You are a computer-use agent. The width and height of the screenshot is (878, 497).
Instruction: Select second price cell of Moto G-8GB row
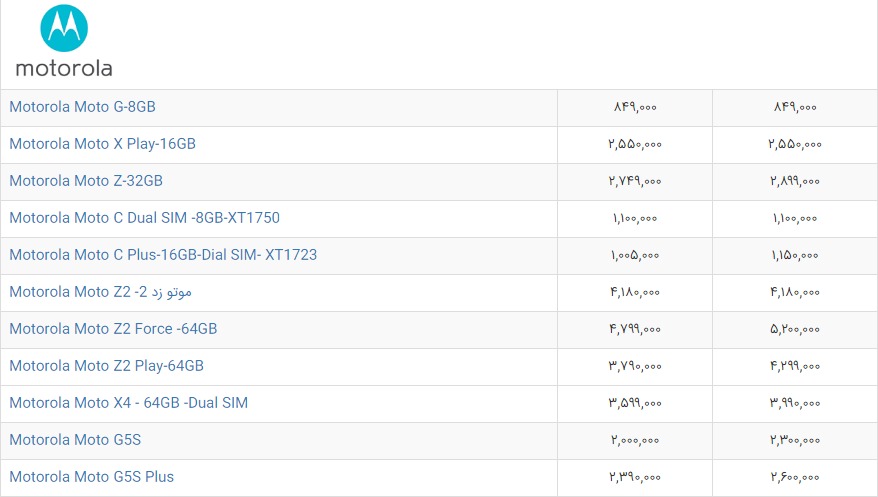point(795,108)
